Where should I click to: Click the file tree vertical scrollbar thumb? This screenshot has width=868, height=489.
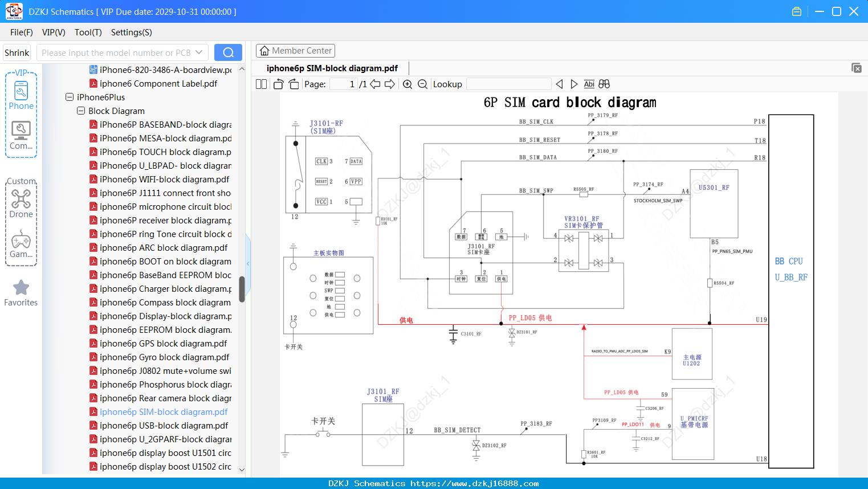pyautogui.click(x=242, y=290)
